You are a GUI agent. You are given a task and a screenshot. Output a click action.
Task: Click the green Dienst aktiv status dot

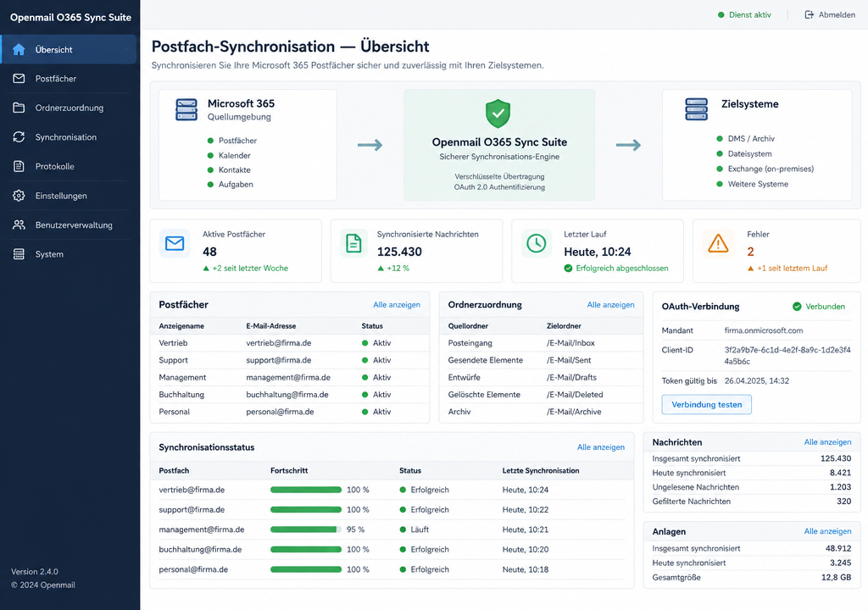tap(721, 15)
